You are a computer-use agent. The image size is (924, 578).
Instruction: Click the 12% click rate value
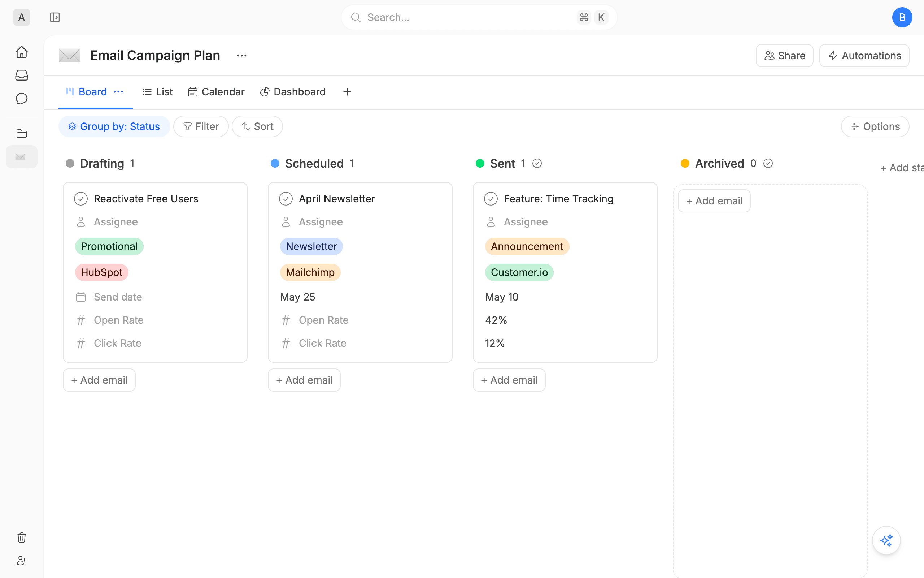pyautogui.click(x=495, y=343)
